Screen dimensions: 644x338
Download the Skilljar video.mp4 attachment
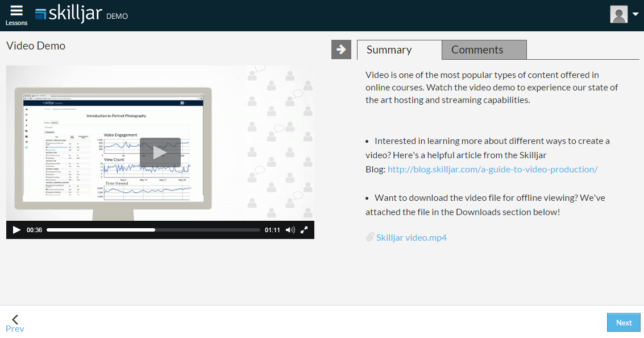point(411,237)
